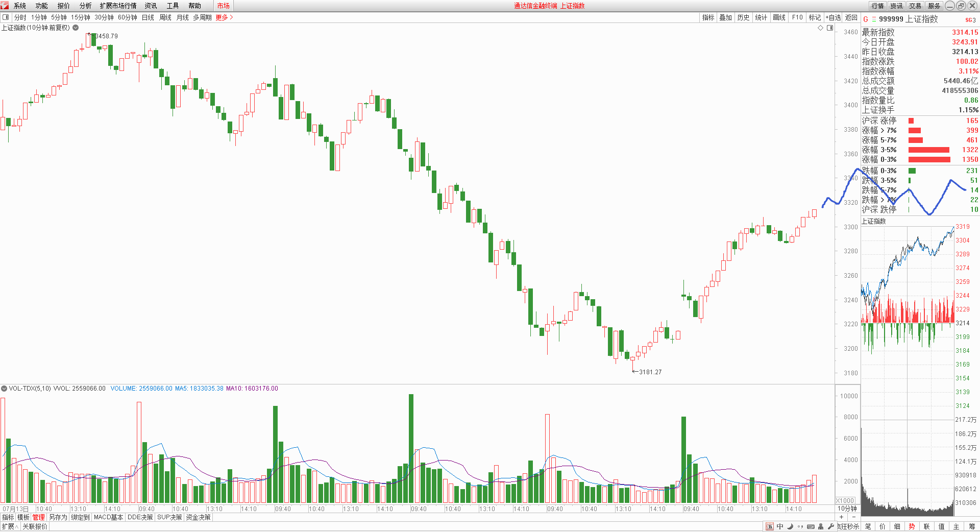Click the red 涨幅 3-5% bar
This screenshot has height=532, width=980.
click(x=928, y=150)
